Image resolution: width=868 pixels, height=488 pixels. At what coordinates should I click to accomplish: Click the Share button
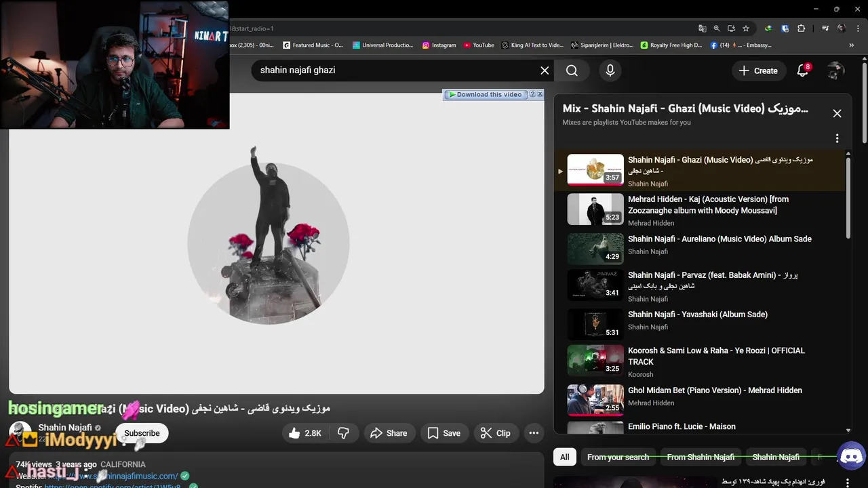click(389, 433)
